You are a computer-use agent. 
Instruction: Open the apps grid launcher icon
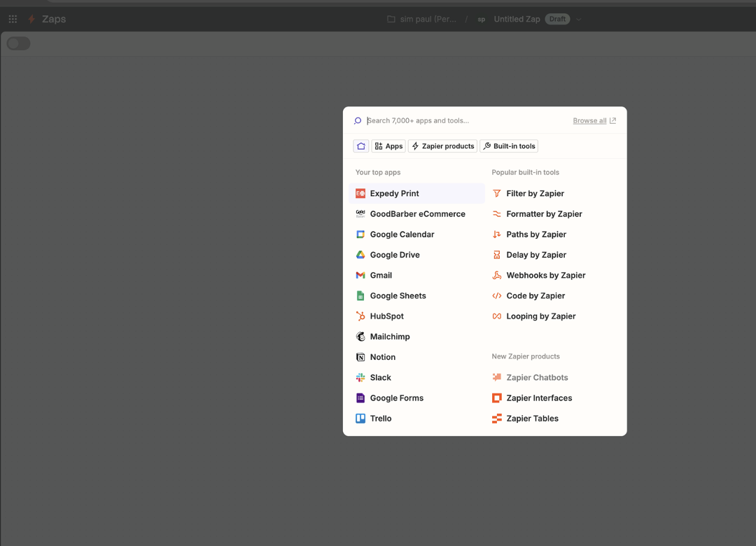click(13, 19)
